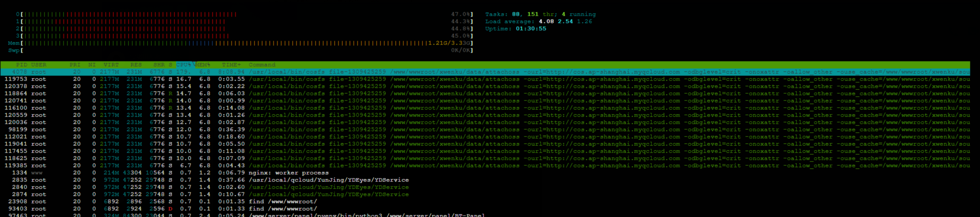Click the Uptime 01:30:55 readout

[516, 29]
